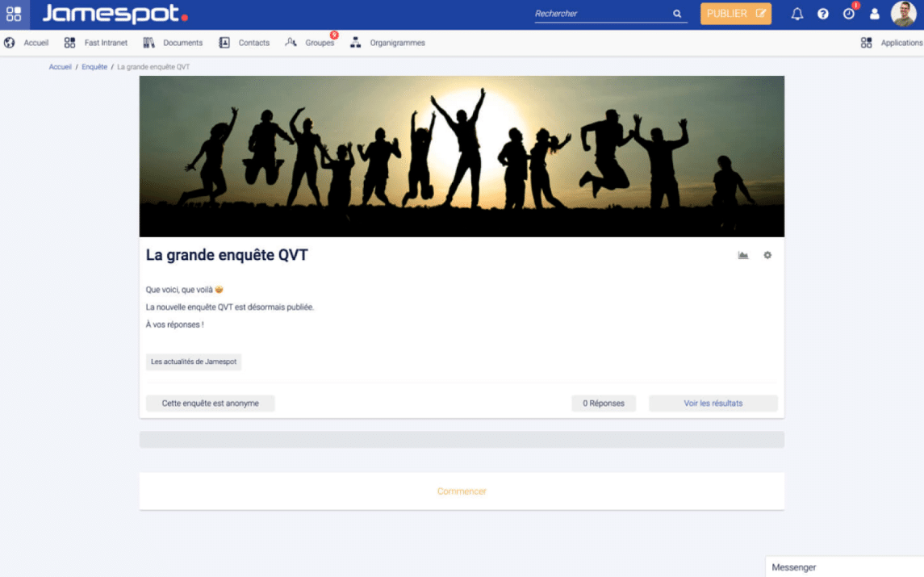Open the survey statistics chart icon
The height and width of the screenshot is (577, 924).
point(743,256)
